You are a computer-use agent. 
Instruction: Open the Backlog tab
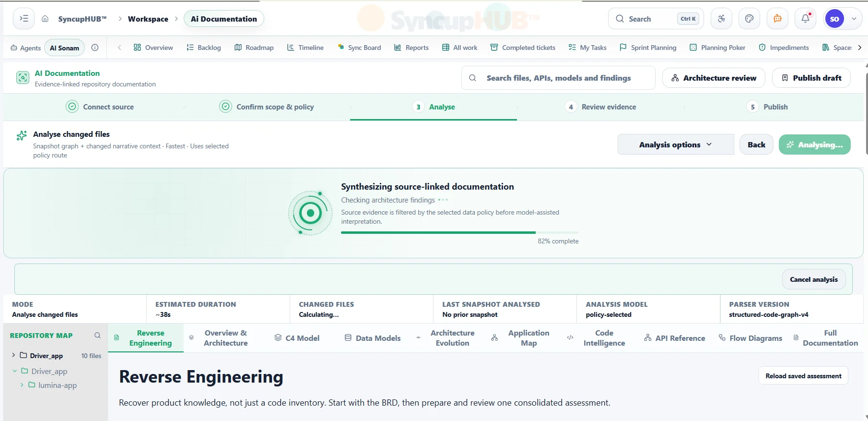(x=203, y=48)
